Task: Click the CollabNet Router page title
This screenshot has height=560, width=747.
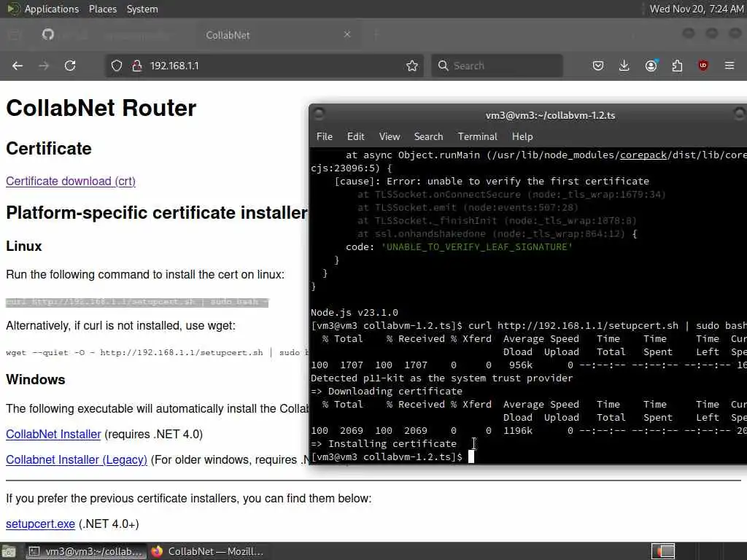Action: (x=101, y=108)
